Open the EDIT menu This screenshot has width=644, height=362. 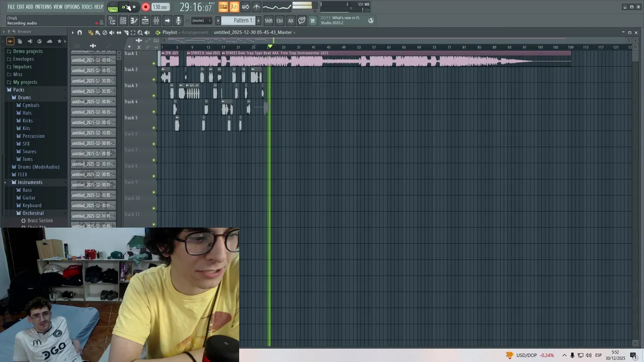(x=21, y=7)
